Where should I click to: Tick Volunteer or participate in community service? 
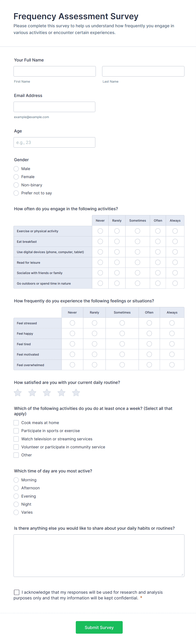coord(16,447)
